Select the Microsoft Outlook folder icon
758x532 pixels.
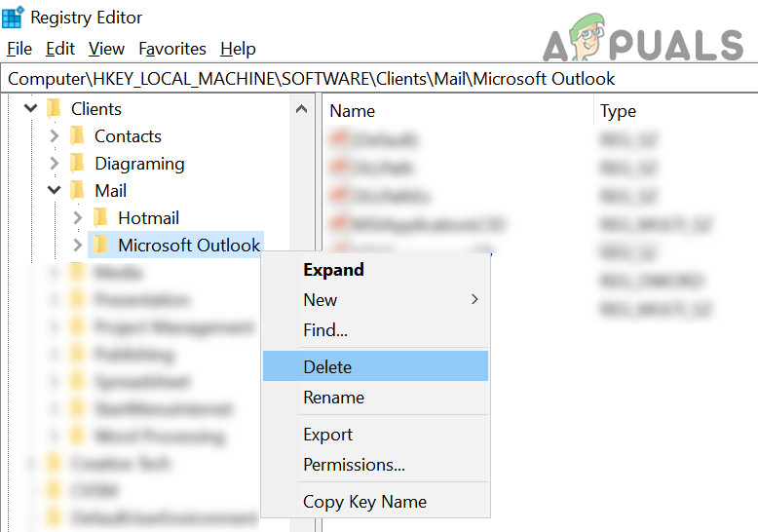click(100, 245)
